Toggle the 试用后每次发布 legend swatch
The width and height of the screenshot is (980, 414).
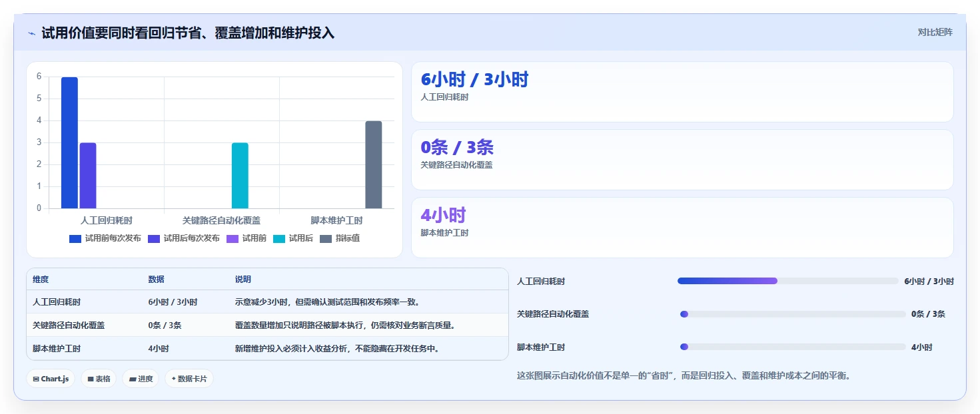pos(154,238)
